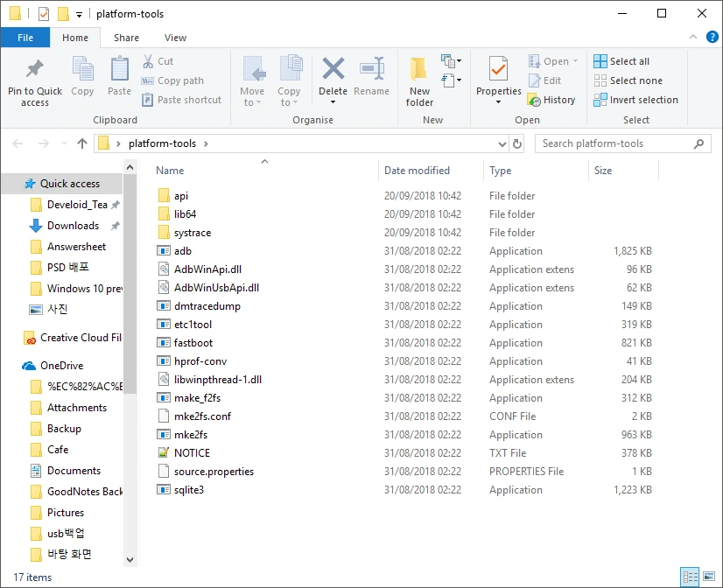The height and width of the screenshot is (588, 723).
Task: Open the Copy to menu
Action: (289, 81)
